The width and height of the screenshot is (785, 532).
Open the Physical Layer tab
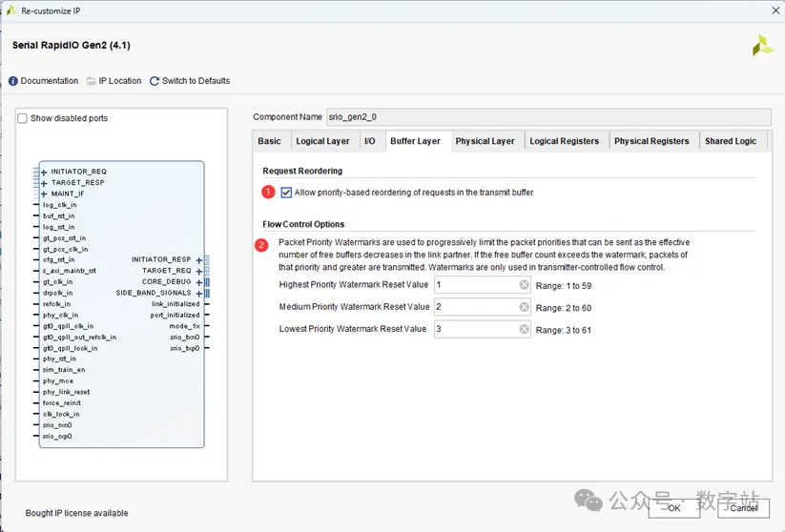(x=485, y=141)
